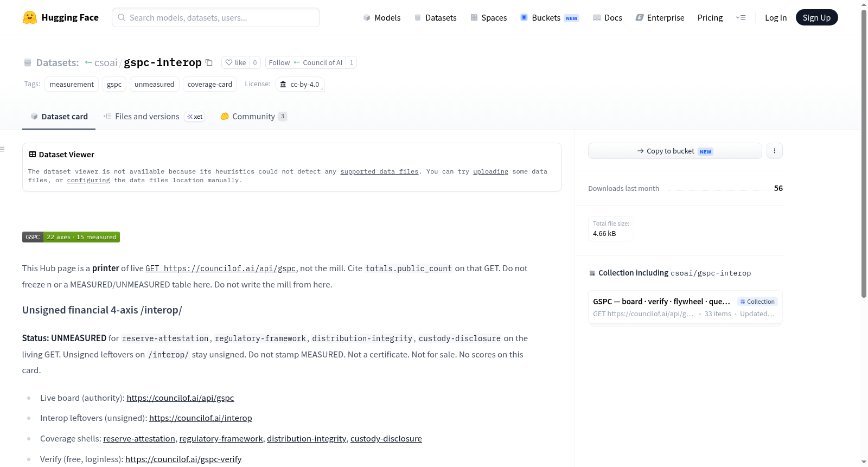Open the distribution-integrity coverage shell link
This screenshot has width=868, height=467.
pyautogui.click(x=307, y=439)
